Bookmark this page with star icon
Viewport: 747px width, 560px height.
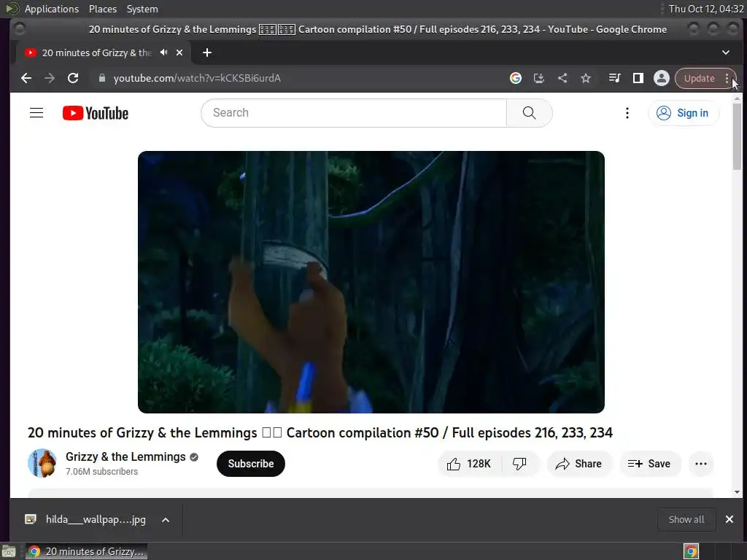tap(586, 78)
